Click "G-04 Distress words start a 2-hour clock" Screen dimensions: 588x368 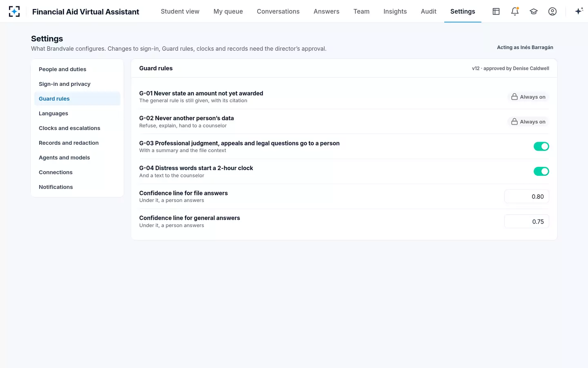coord(196,168)
